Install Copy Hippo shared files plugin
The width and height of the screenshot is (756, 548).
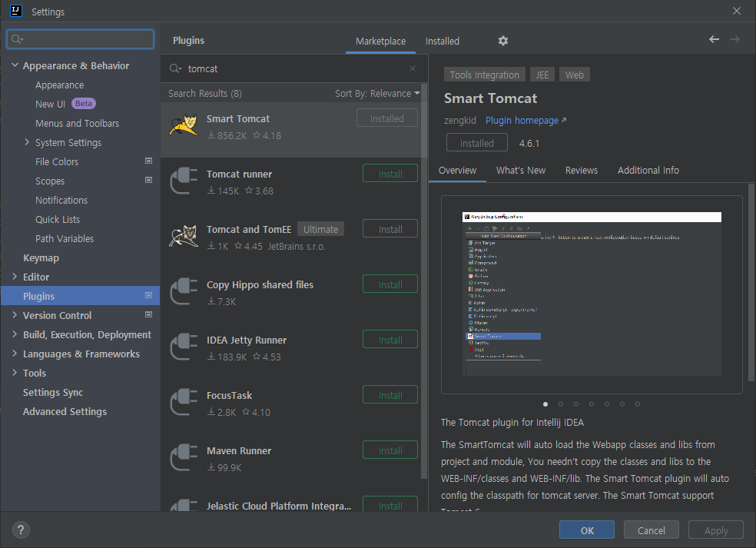point(390,284)
